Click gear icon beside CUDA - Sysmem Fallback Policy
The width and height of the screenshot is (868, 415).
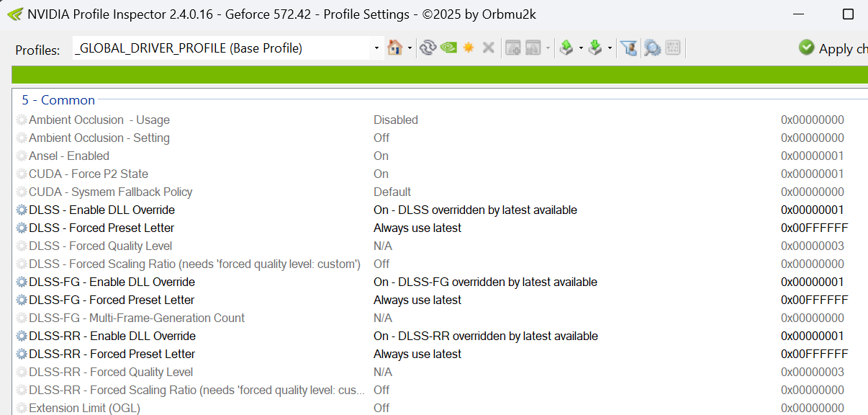[x=22, y=192]
